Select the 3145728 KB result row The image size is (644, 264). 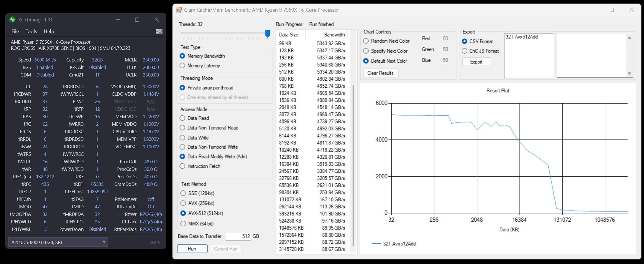[312, 249]
